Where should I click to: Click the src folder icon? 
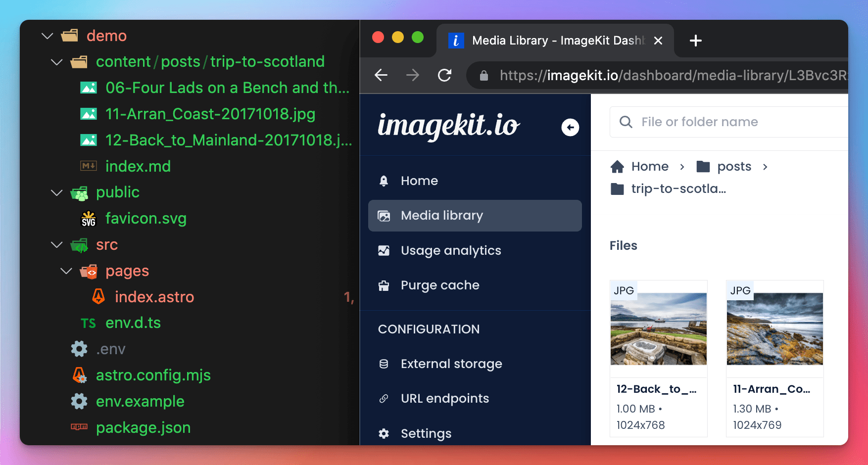[x=79, y=245]
